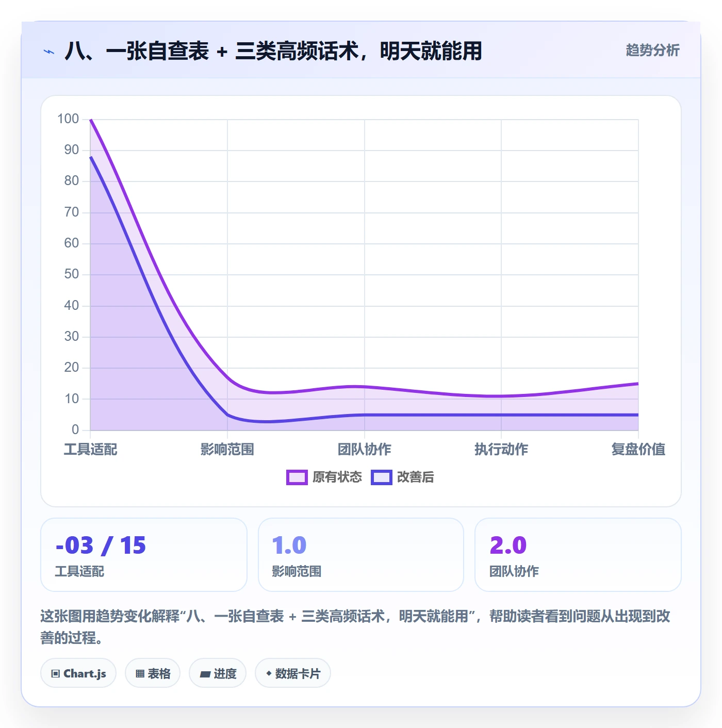Click the grid icon in 表格 chip

[x=140, y=674]
